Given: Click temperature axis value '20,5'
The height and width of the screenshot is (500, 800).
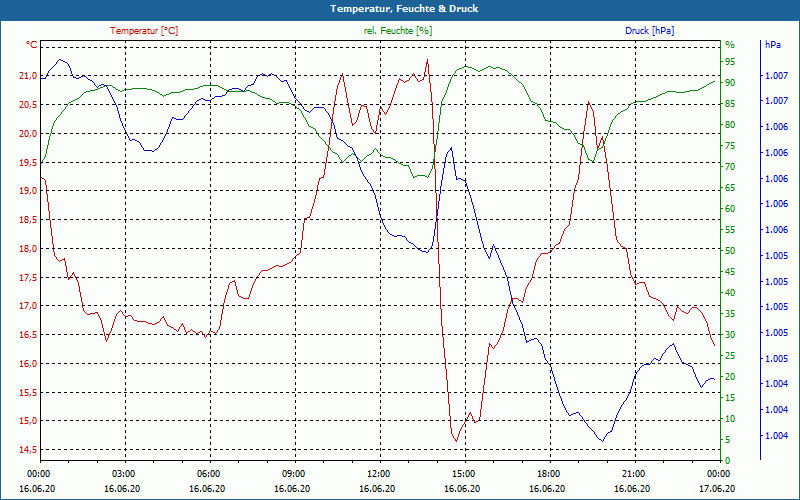Looking at the screenshot, I should (x=29, y=105).
